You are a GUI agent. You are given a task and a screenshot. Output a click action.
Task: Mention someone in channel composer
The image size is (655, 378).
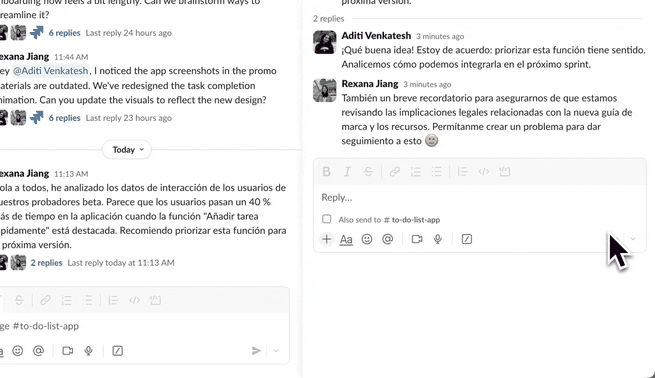point(38,351)
